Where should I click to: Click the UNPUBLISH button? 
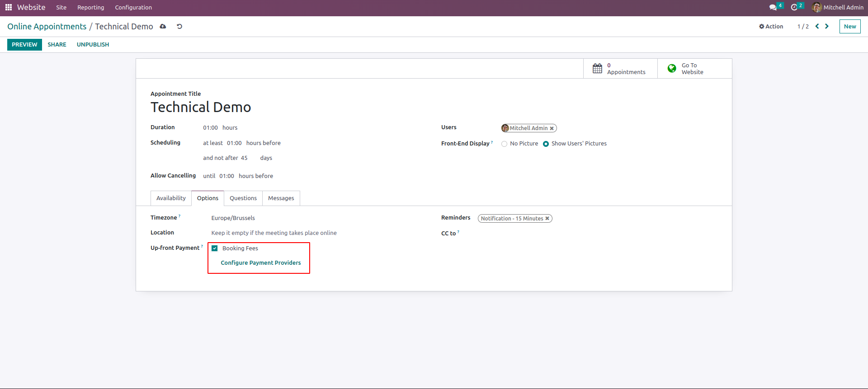[93, 45]
